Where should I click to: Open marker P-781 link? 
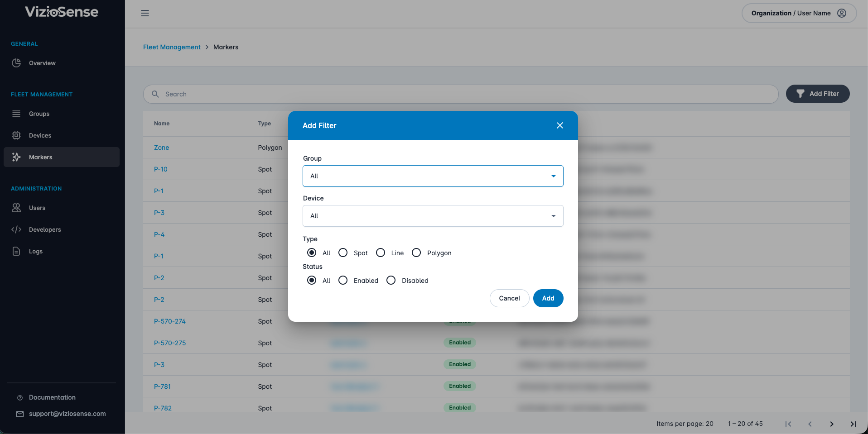pyautogui.click(x=162, y=386)
